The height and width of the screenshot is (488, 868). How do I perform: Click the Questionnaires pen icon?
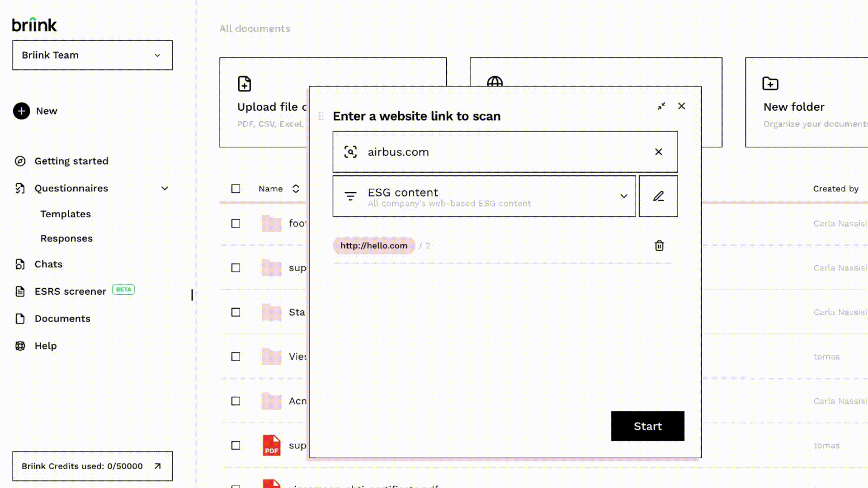point(20,188)
